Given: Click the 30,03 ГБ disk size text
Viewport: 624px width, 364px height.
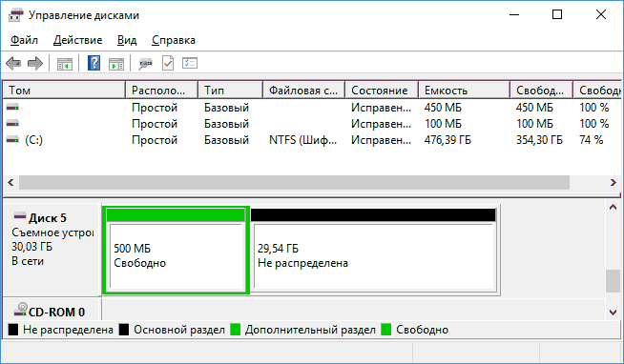Looking at the screenshot, I should 31,247.
